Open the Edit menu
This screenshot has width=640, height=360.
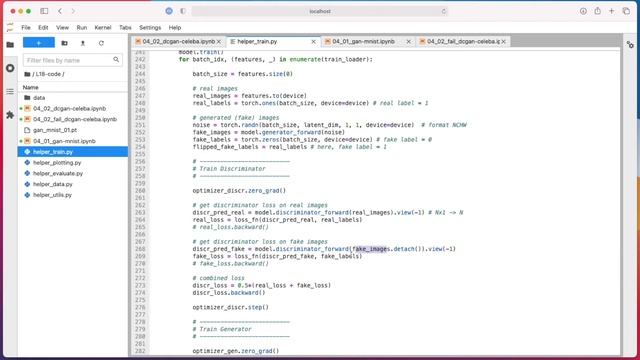(x=43, y=27)
